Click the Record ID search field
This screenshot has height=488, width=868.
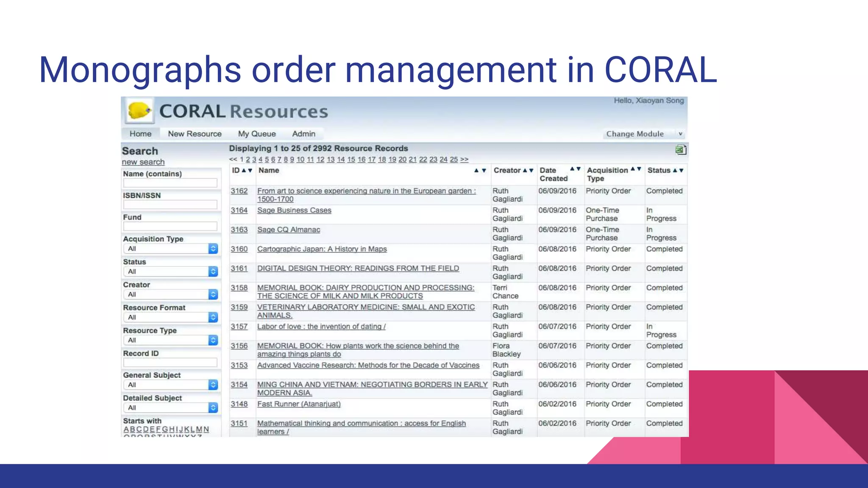click(x=170, y=363)
